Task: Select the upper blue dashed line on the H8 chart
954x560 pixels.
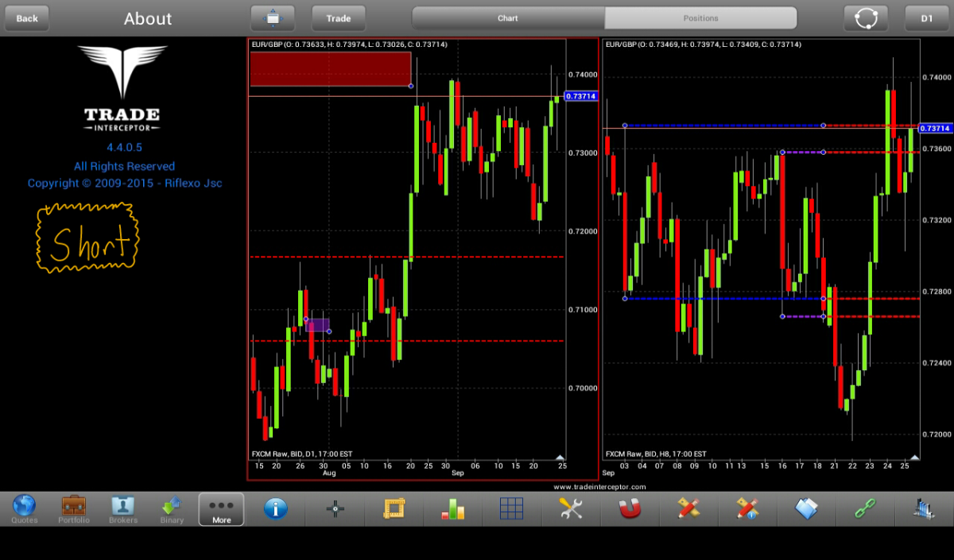Action: click(x=723, y=126)
